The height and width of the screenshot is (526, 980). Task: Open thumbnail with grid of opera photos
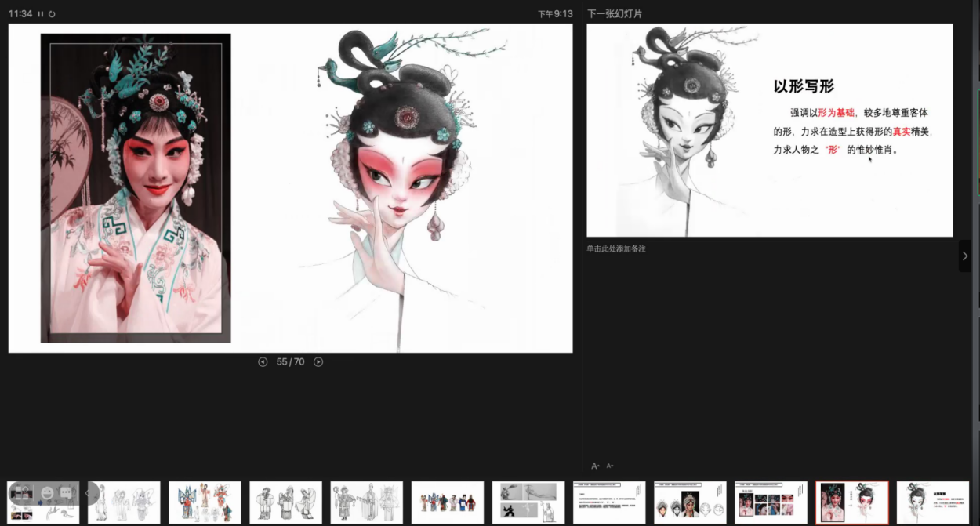click(x=771, y=502)
